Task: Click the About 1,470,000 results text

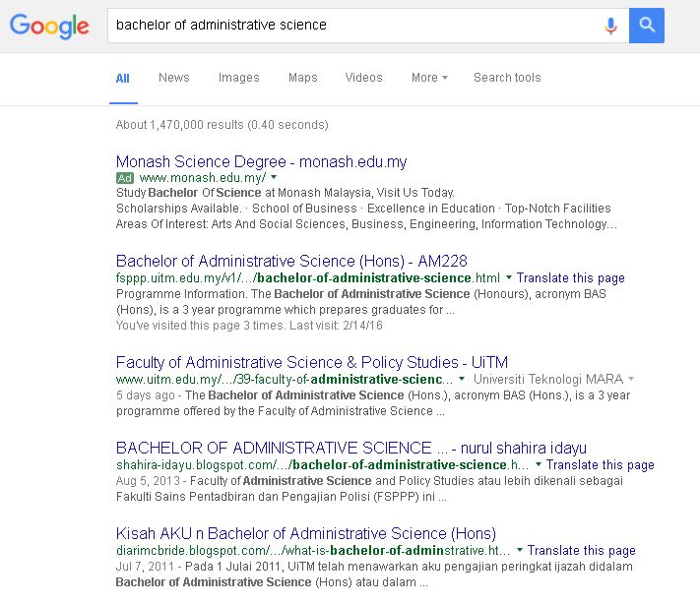Action: point(222,125)
